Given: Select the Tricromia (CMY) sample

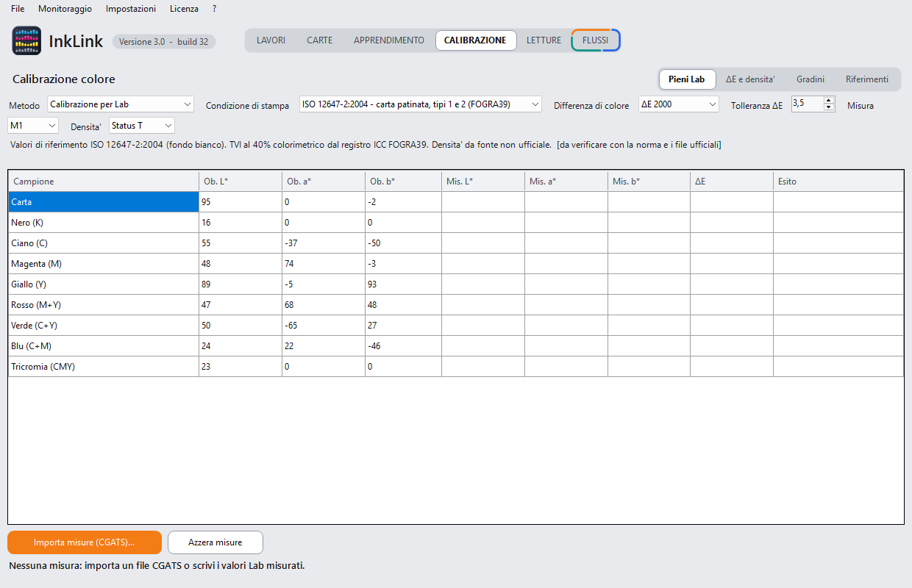Looking at the screenshot, I should tap(104, 367).
